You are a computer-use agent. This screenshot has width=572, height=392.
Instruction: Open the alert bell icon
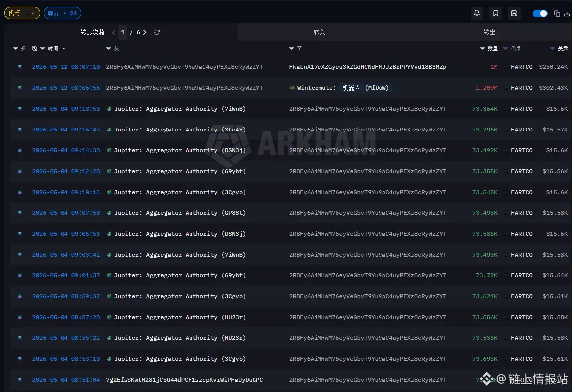click(477, 13)
